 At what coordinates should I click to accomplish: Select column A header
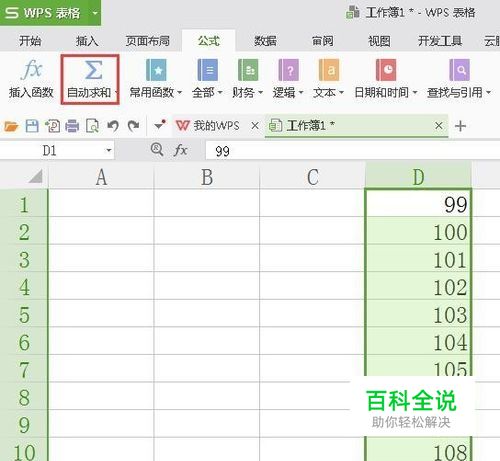pos(101,176)
